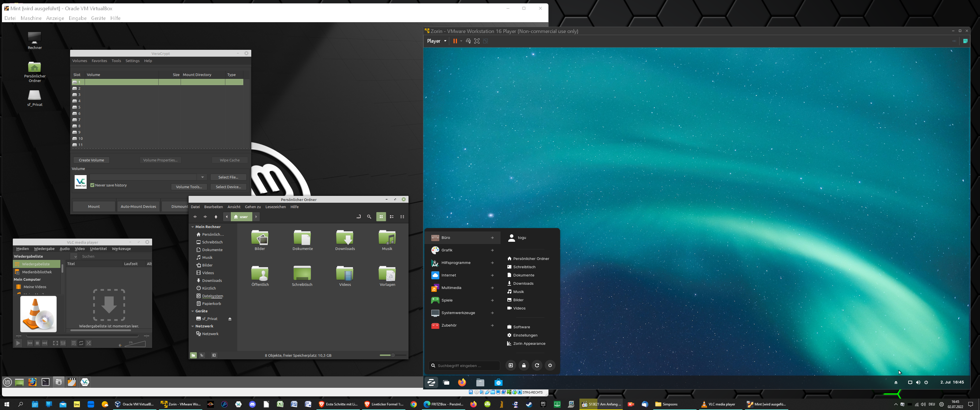
Task: Open VLC extended settings equalizer icon
Action: (x=63, y=343)
